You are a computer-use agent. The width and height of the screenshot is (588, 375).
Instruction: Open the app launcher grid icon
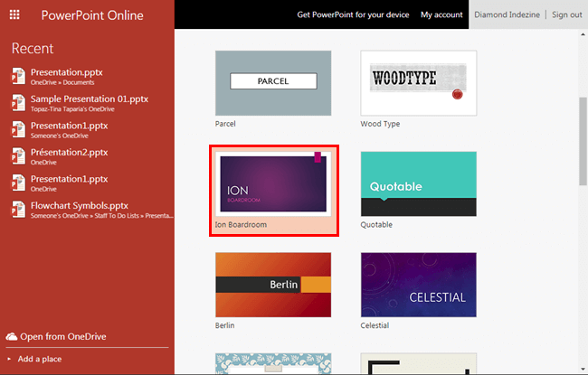[x=15, y=15]
